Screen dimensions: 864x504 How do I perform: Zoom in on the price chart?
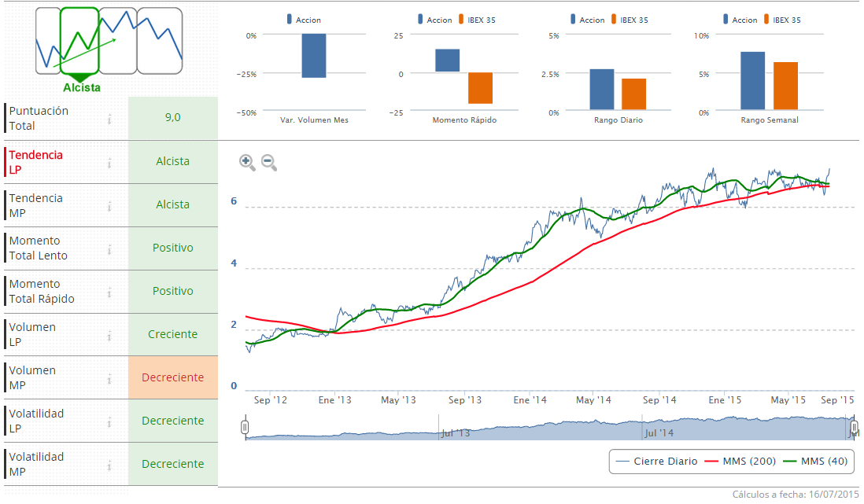point(247,163)
